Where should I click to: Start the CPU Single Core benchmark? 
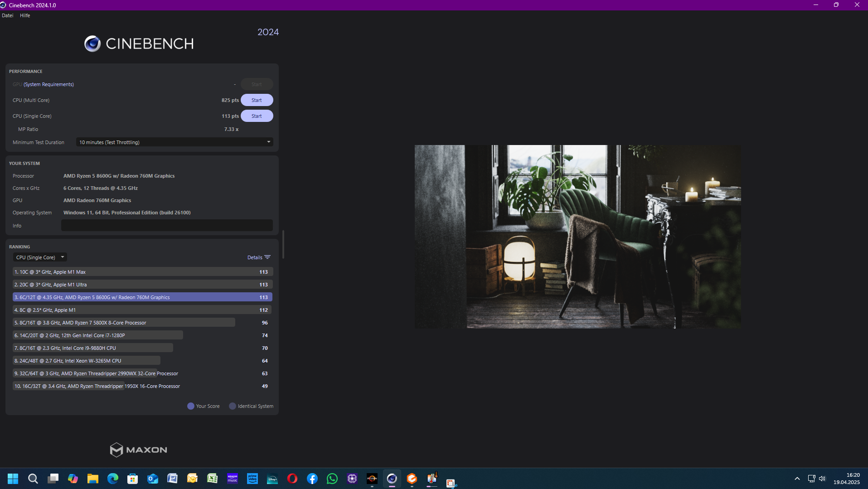pyautogui.click(x=257, y=116)
